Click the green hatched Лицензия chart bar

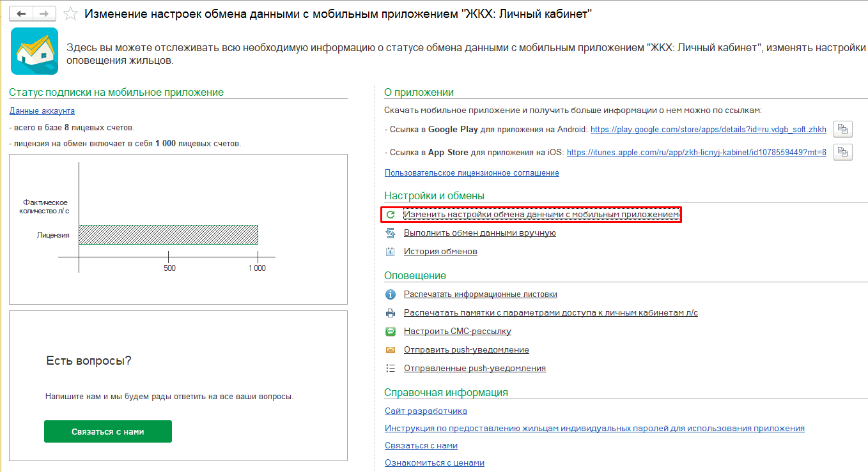pos(168,234)
